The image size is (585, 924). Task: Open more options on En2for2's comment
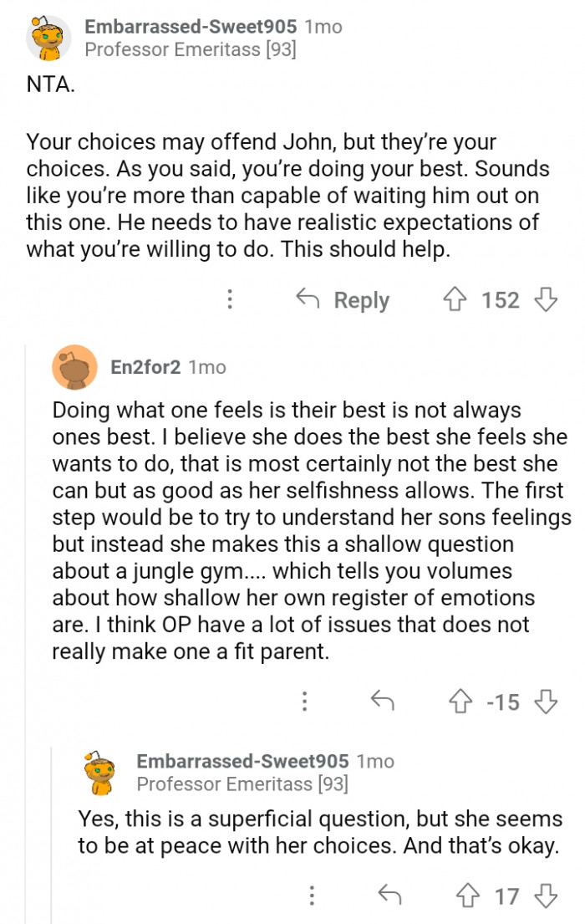[x=306, y=702]
